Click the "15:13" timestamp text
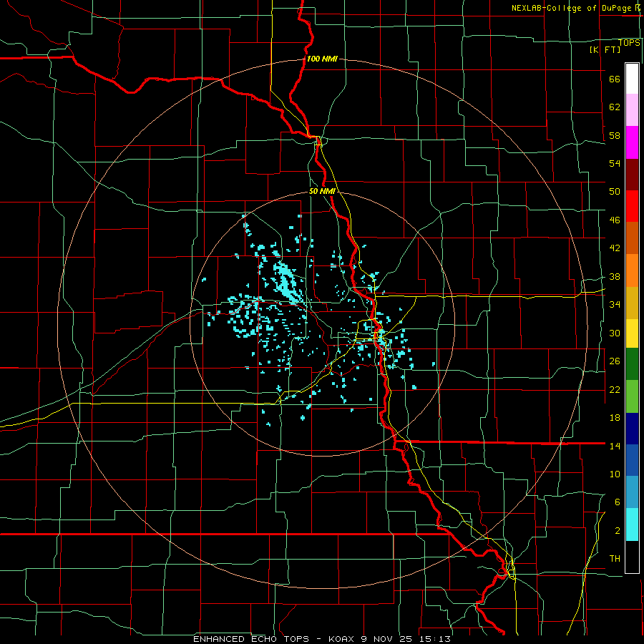The width and height of the screenshot is (644, 644). (x=435, y=639)
